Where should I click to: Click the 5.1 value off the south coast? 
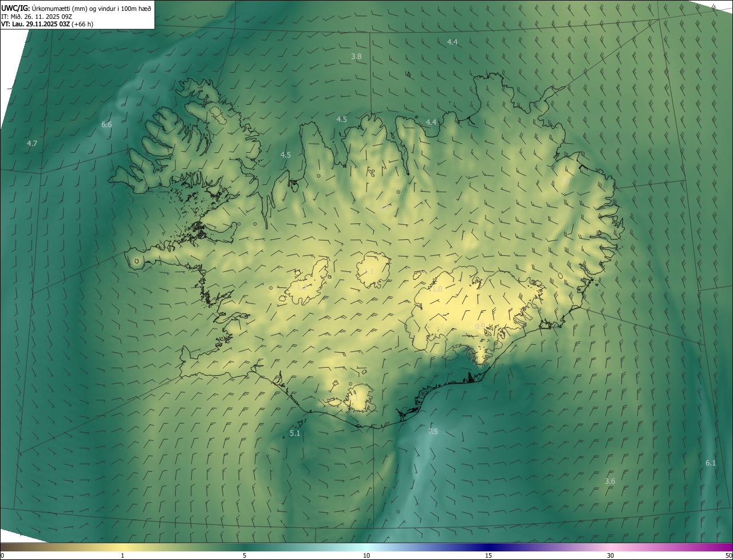click(295, 433)
